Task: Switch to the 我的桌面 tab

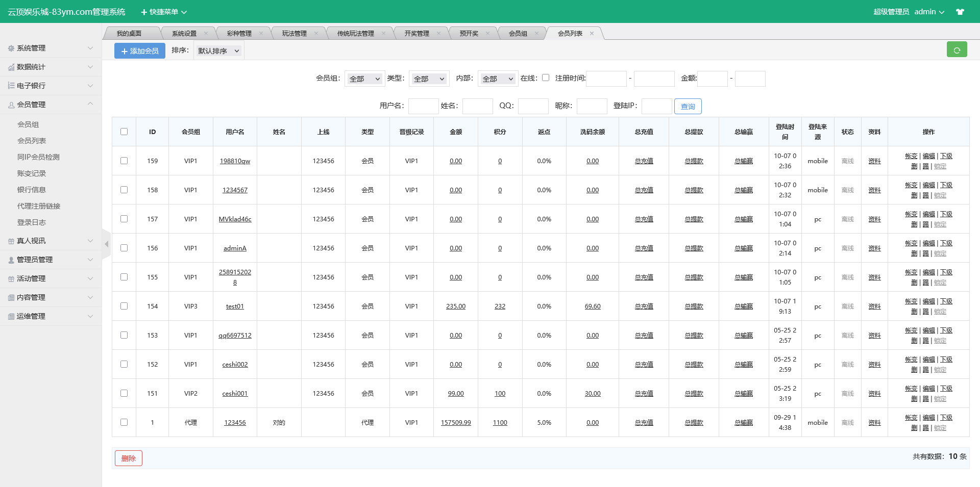Action: pyautogui.click(x=129, y=33)
